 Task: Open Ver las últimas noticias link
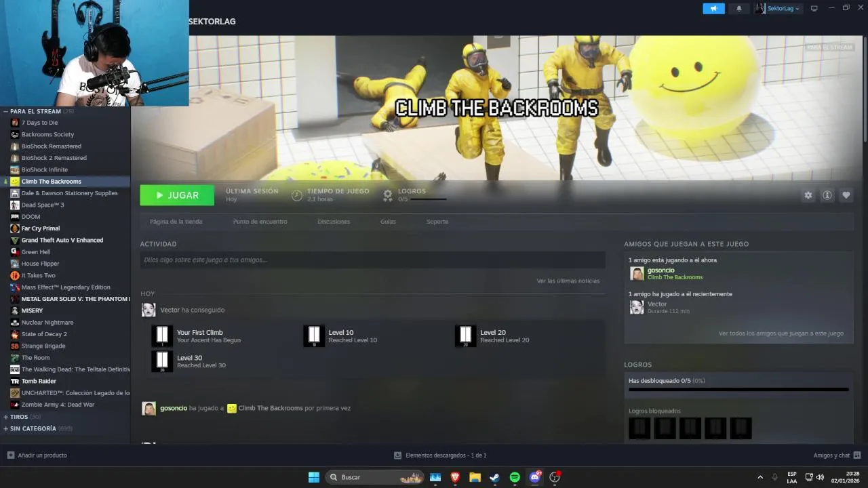tap(568, 281)
